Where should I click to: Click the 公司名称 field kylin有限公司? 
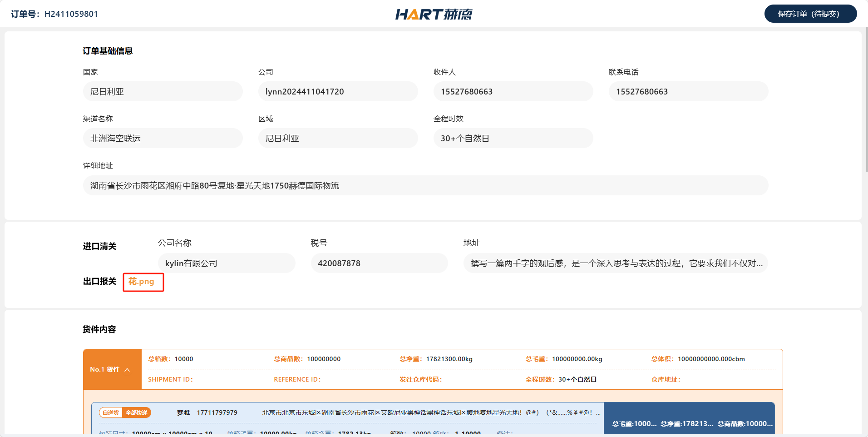227,263
